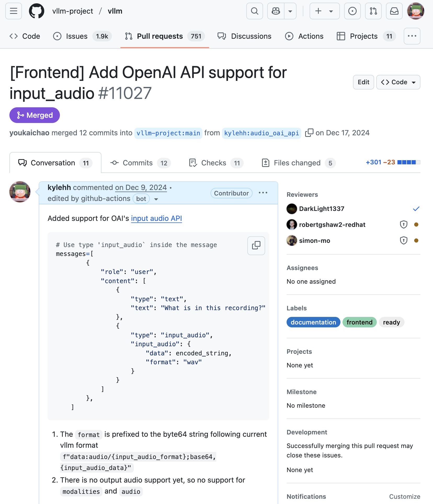
Task: Switch to the Files changed tab
Action: point(298,163)
